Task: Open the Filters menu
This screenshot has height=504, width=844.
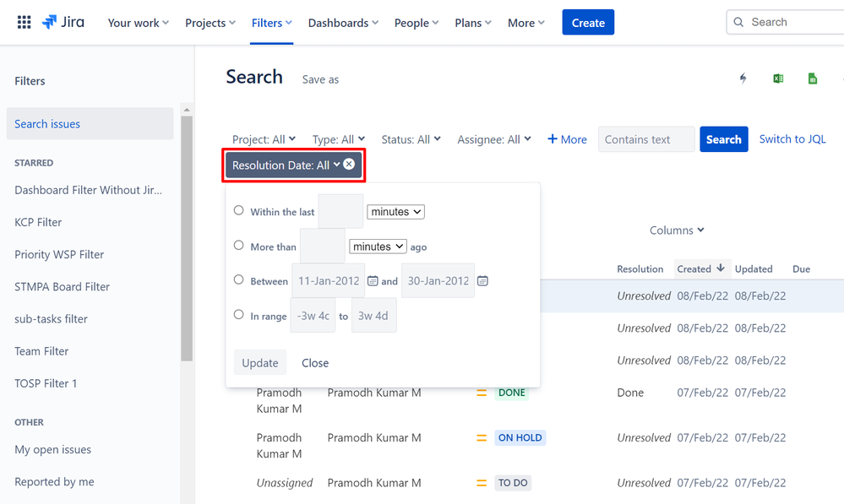Action: (272, 23)
